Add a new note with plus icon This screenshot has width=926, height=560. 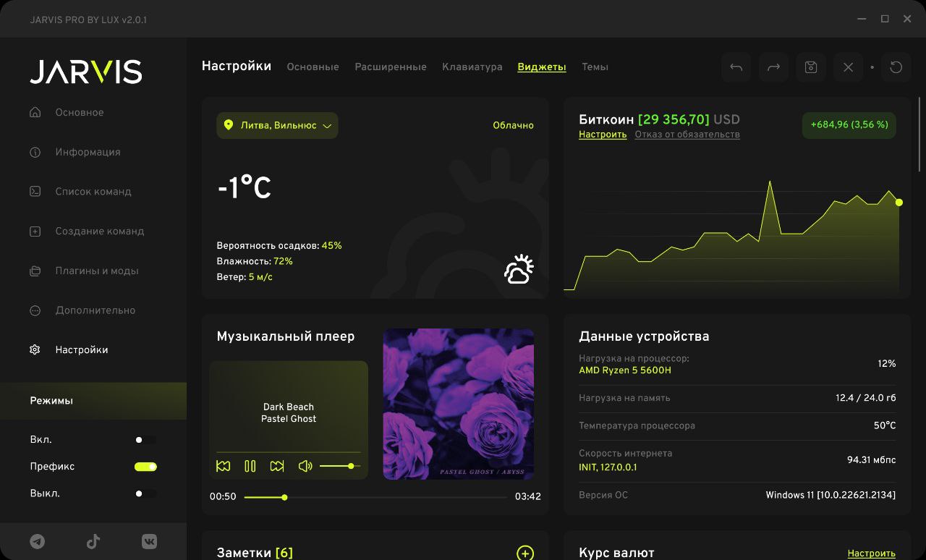(525, 553)
